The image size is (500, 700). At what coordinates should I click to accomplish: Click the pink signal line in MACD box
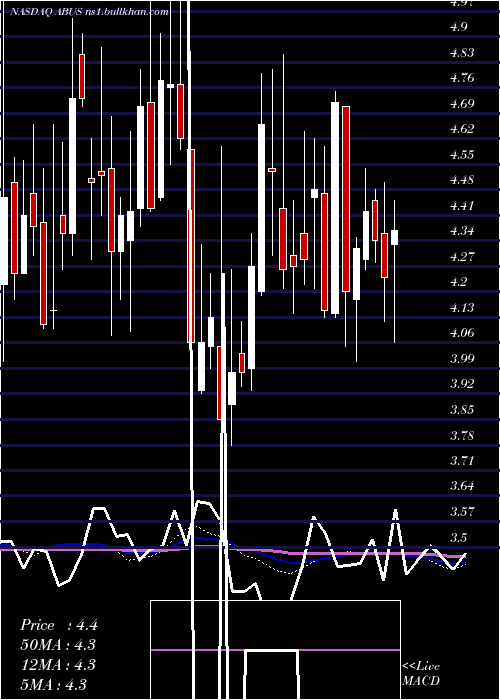(275, 650)
